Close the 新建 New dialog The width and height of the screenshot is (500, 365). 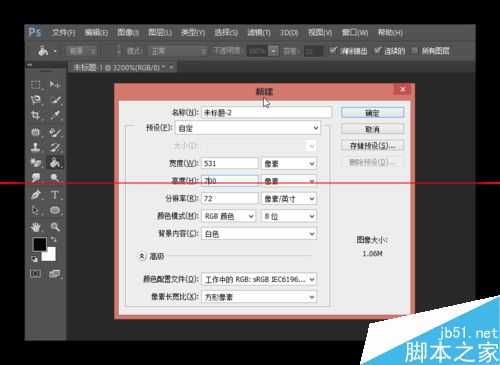pyautogui.click(x=403, y=89)
